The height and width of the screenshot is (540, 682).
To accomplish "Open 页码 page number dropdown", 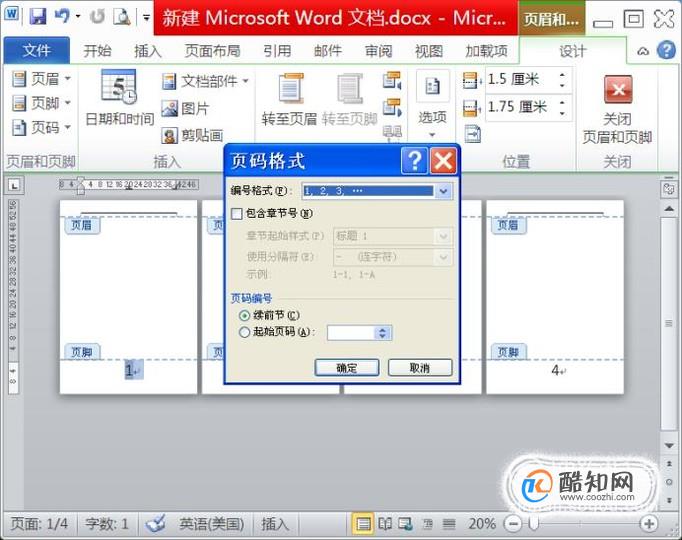I will pos(41,127).
